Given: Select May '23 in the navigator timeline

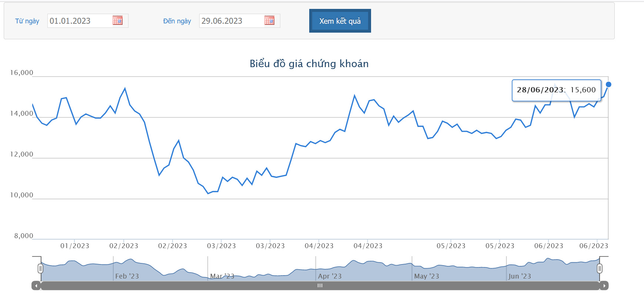Looking at the screenshot, I should coord(426,276).
